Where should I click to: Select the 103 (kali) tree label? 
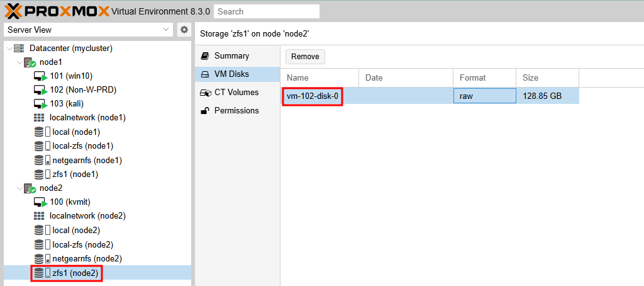point(67,104)
